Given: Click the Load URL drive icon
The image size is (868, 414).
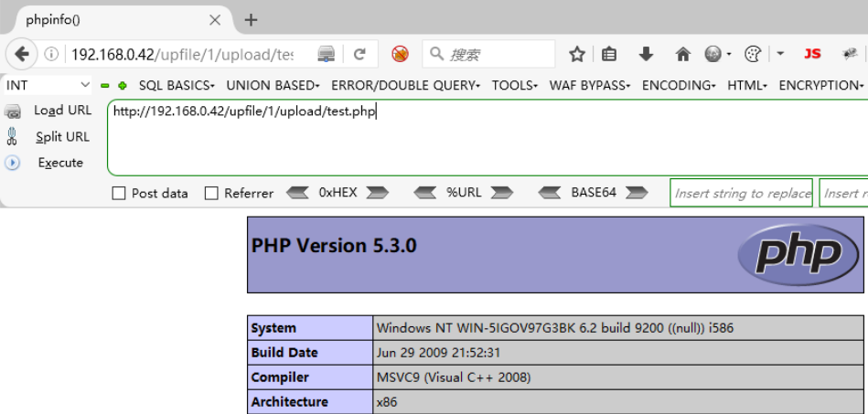Looking at the screenshot, I should point(12,111).
